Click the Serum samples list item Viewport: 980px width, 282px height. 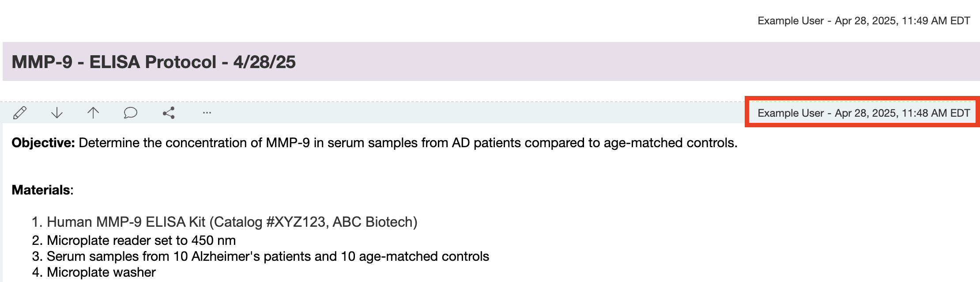pyautogui.click(x=268, y=256)
